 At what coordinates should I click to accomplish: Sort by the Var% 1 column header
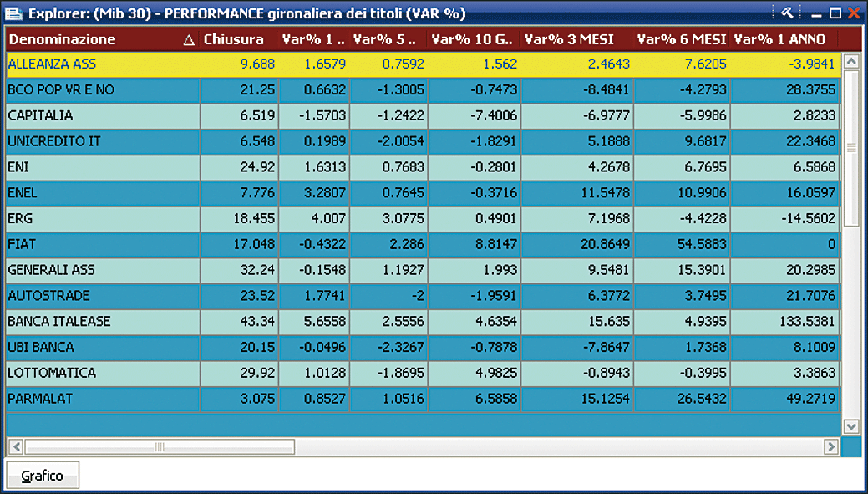tap(314, 39)
